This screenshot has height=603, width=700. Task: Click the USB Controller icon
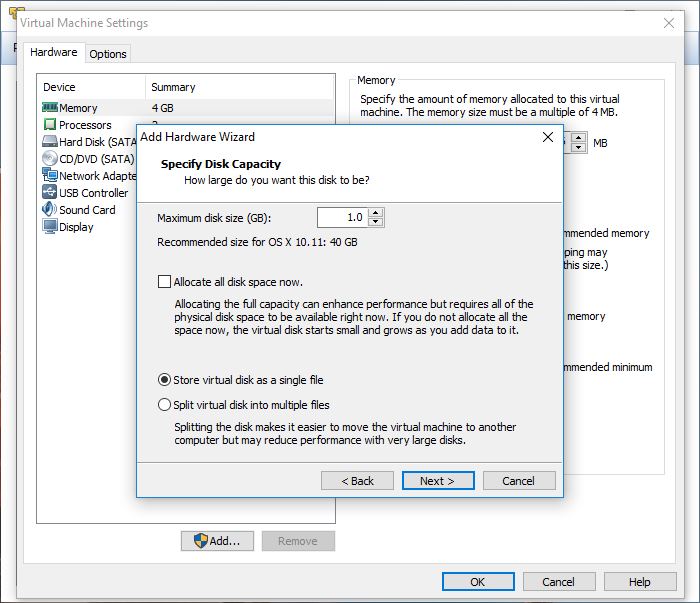50,192
